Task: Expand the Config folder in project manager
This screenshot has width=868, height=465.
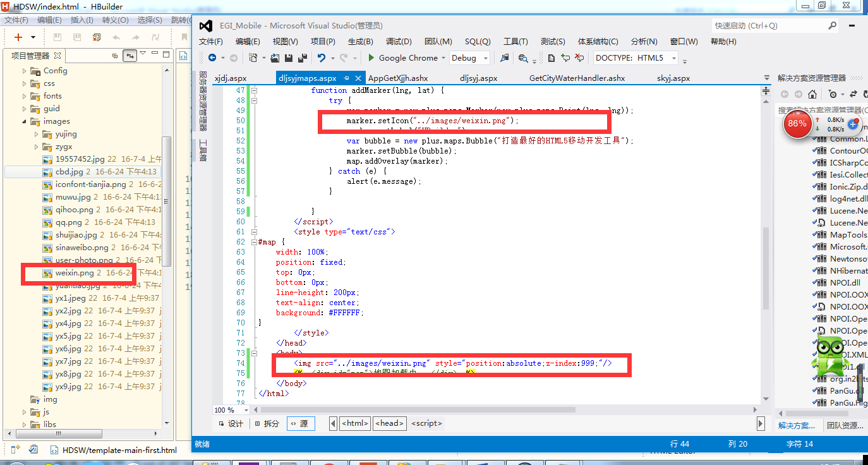Action: point(25,71)
